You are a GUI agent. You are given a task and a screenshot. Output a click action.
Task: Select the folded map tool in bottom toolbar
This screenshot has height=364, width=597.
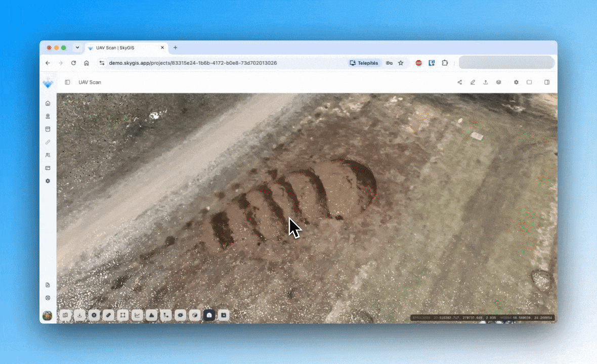click(x=65, y=315)
